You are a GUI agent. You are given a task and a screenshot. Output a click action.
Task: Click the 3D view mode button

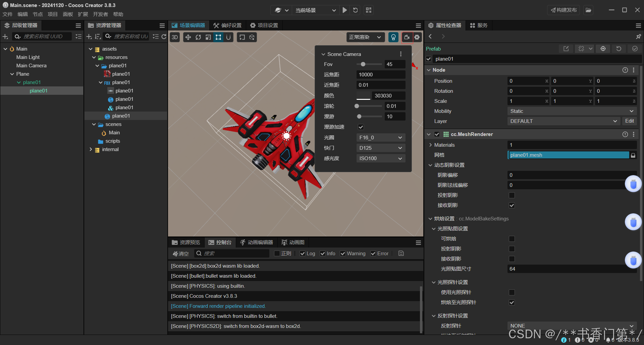click(x=175, y=37)
